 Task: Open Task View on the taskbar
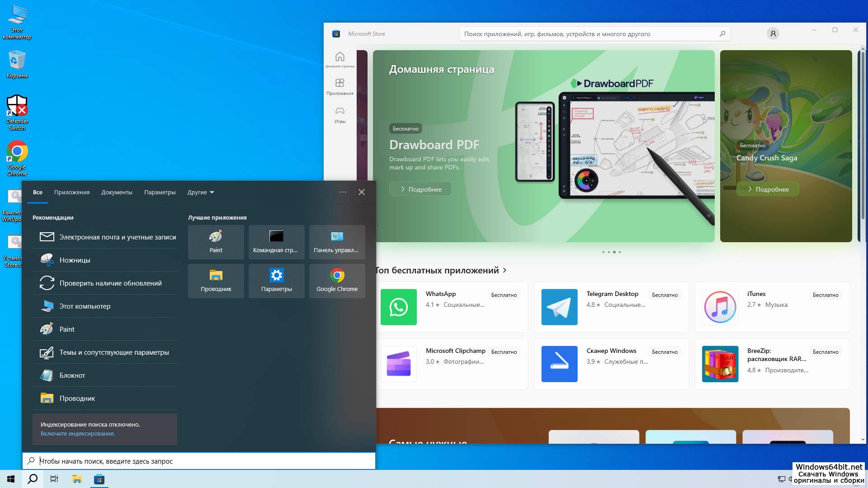(x=54, y=479)
